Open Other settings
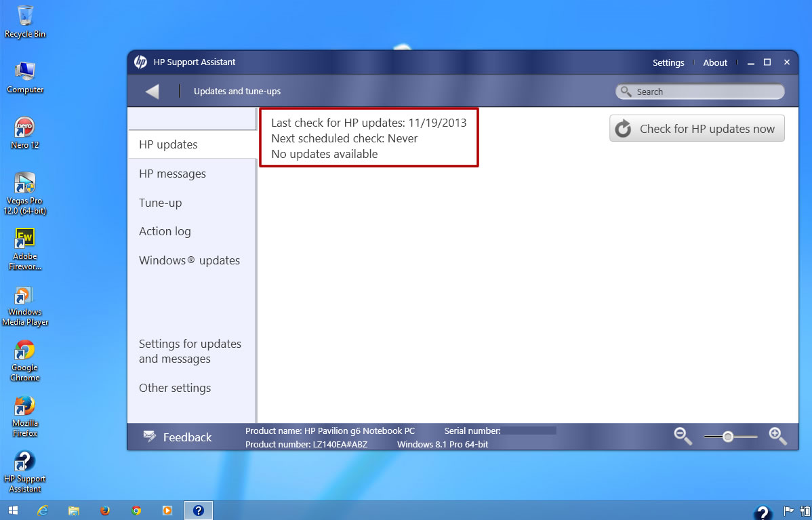This screenshot has width=812, height=520. click(x=175, y=388)
